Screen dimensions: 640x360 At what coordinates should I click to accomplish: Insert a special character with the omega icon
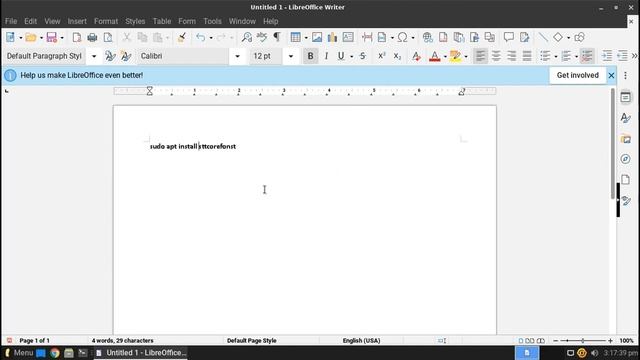402,38
